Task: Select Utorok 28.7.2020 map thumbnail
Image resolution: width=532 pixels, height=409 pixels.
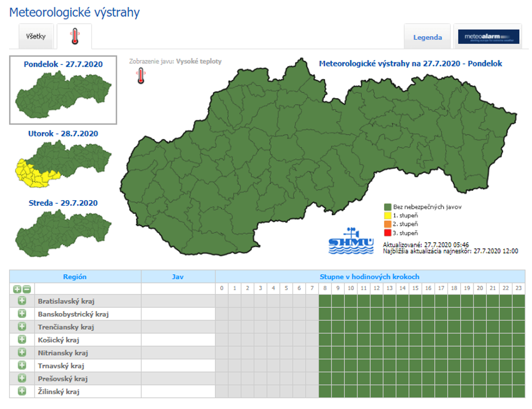Action: [63, 166]
